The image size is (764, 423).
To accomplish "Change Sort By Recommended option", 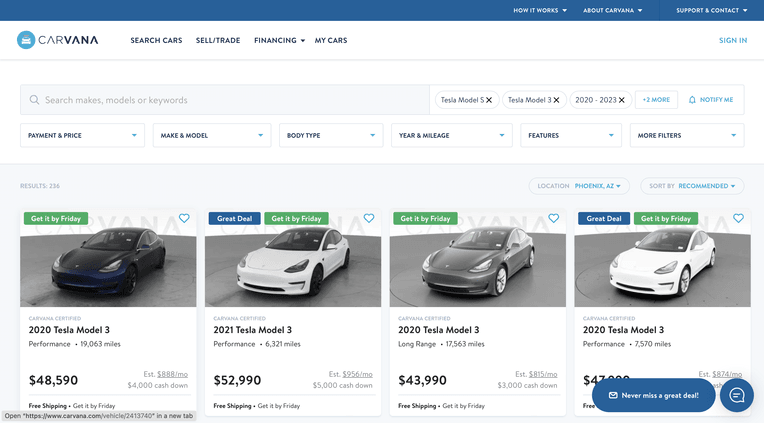I will [x=692, y=186].
